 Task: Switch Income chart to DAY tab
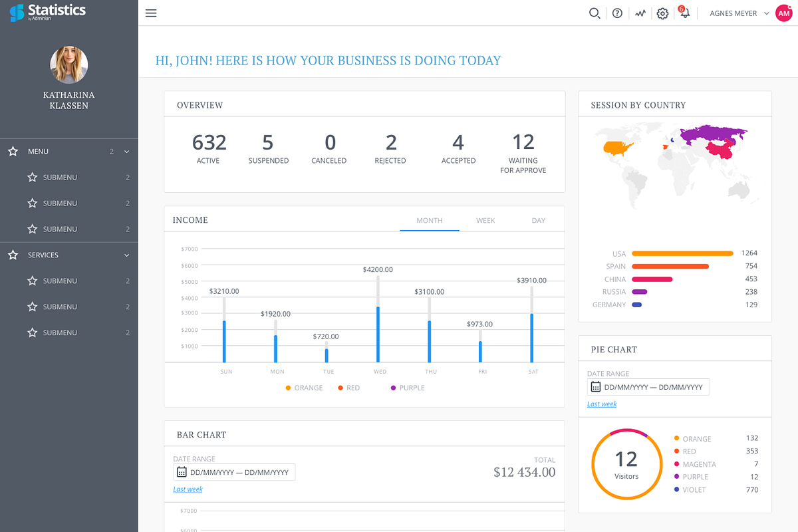click(x=538, y=220)
